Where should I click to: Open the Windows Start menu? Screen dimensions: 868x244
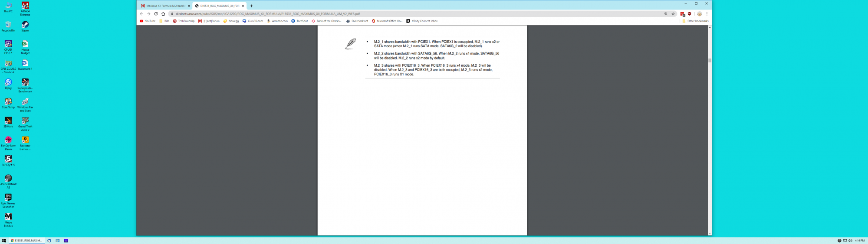[x=4, y=241]
